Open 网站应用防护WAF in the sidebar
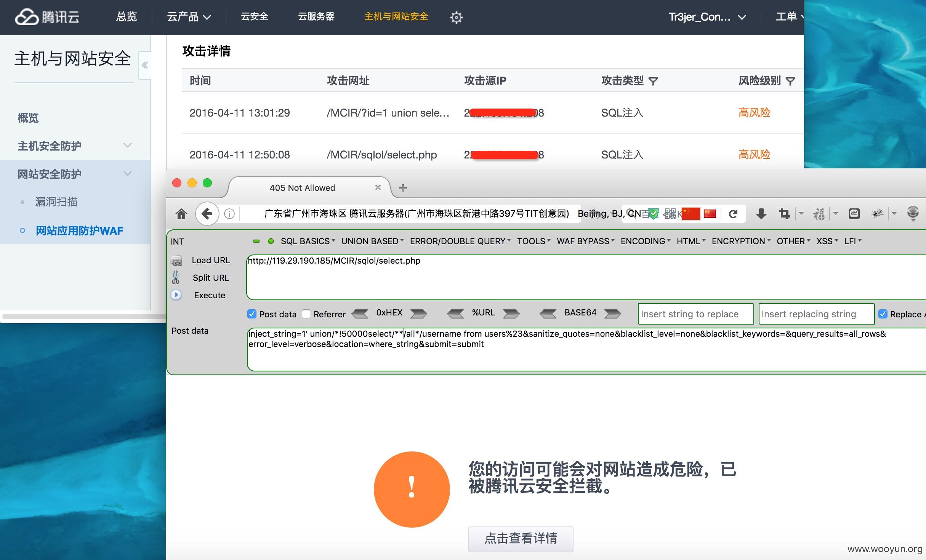 point(79,230)
